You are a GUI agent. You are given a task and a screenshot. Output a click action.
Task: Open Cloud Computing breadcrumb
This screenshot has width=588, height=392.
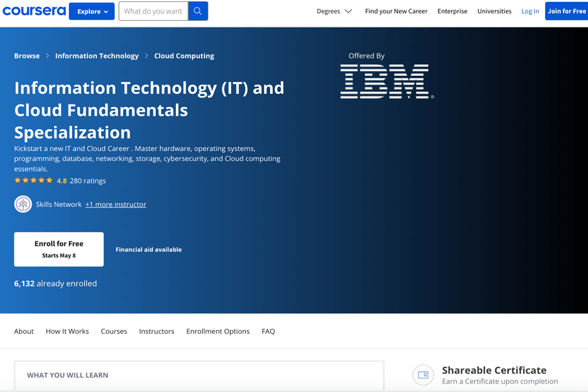click(184, 56)
